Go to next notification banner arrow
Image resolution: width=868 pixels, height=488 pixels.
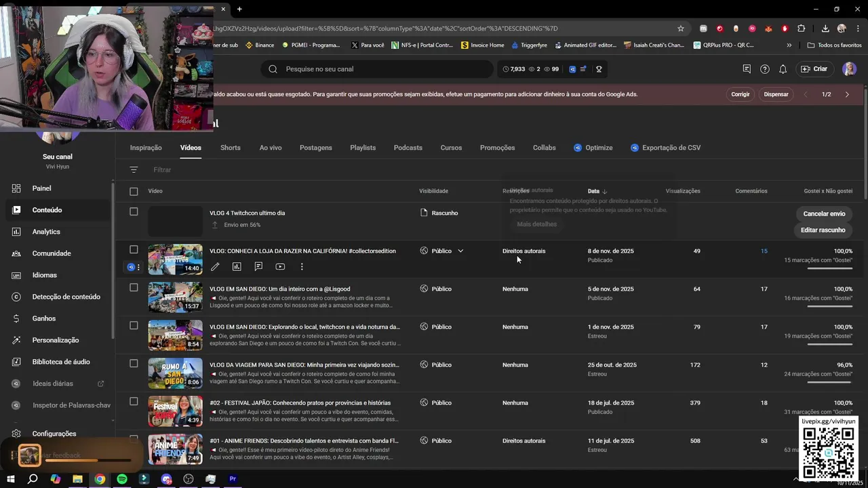pyautogui.click(x=847, y=94)
